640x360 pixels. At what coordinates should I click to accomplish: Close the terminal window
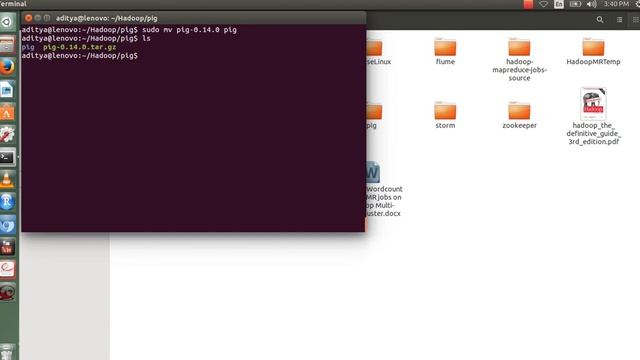(x=28, y=18)
